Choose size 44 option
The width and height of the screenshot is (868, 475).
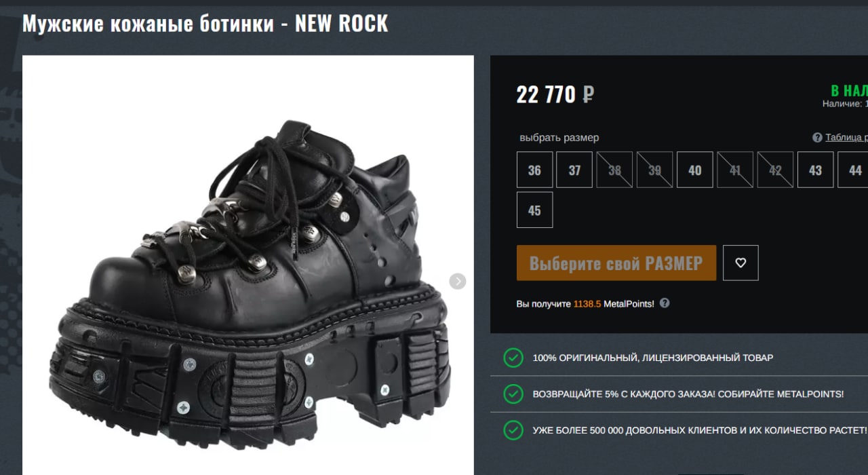854,170
